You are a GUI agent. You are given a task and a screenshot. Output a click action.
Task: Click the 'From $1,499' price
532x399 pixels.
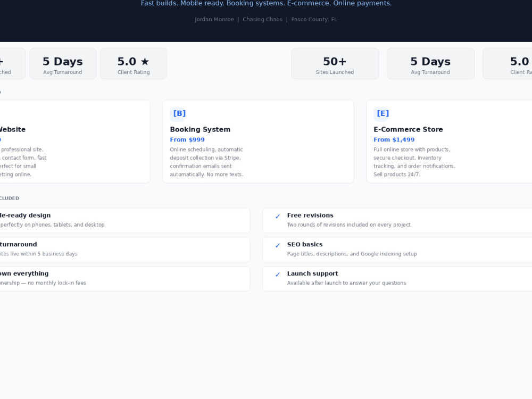394,140
